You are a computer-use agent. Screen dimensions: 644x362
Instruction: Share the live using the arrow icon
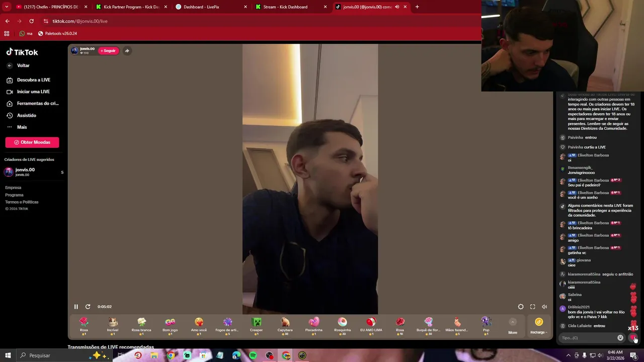pos(127,51)
